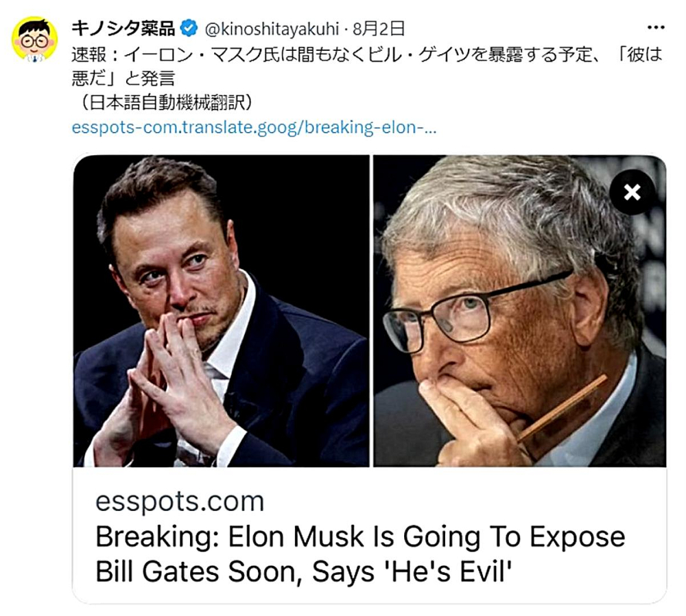Click the tweet text 悪だ」と発言
This screenshot has height=616, width=686.
pyautogui.click(x=123, y=79)
